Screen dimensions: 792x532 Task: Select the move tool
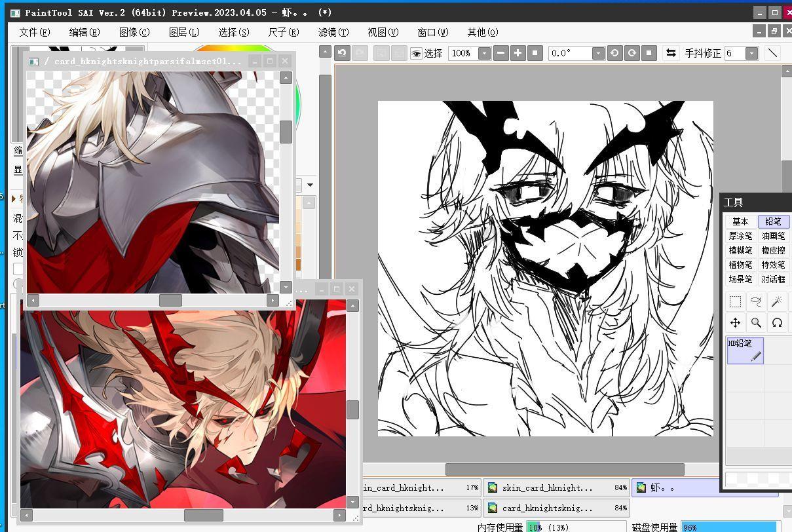(735, 322)
